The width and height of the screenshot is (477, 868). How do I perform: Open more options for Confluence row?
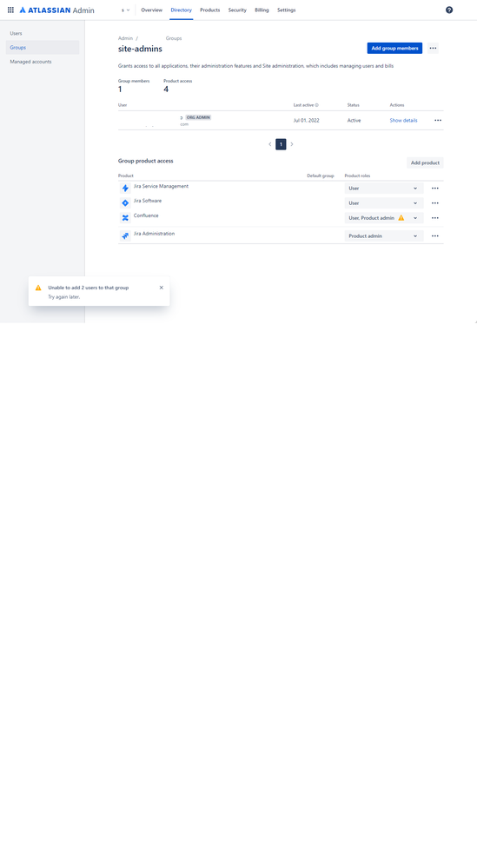(x=435, y=218)
